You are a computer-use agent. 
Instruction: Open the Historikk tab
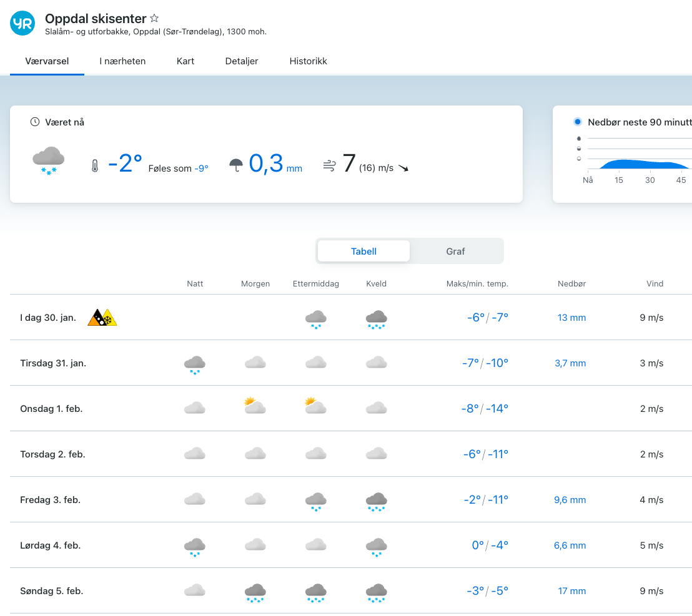(308, 61)
